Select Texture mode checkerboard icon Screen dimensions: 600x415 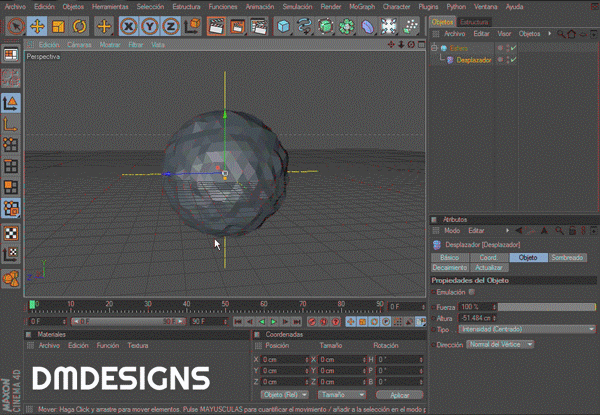click(x=11, y=233)
